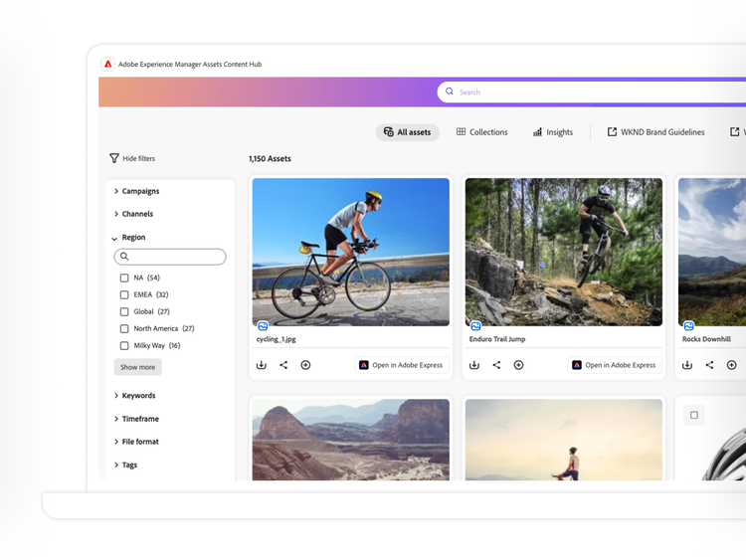This screenshot has width=746, height=560.
Task: Open the runner stretching photo thumbnail
Action: [564, 440]
